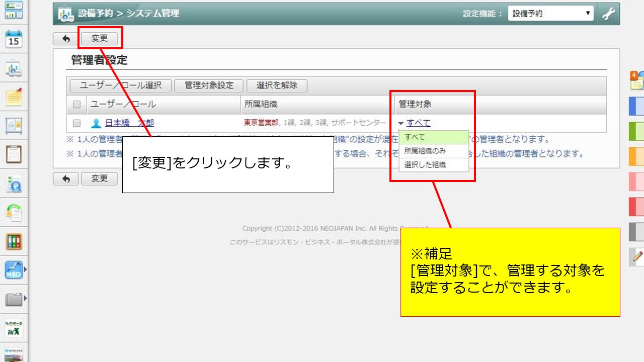The height and width of the screenshot is (362, 644).
Task: Click the ユーザー/ロール column header
Action: point(123,105)
